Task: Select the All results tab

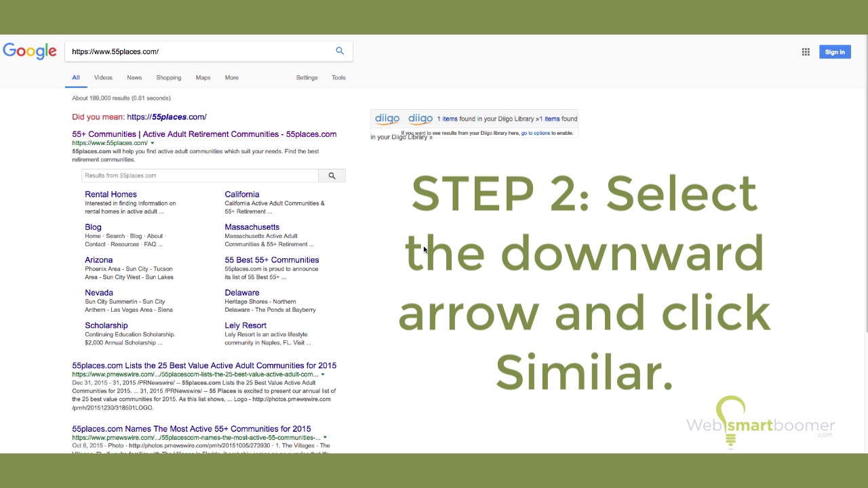Action: pyautogui.click(x=76, y=78)
